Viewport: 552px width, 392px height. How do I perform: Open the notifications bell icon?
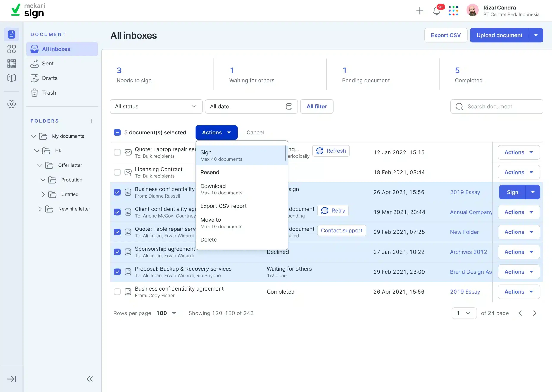click(x=436, y=11)
